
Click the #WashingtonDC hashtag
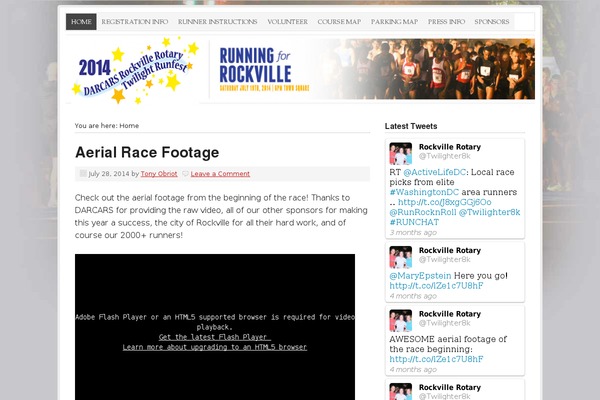point(424,192)
